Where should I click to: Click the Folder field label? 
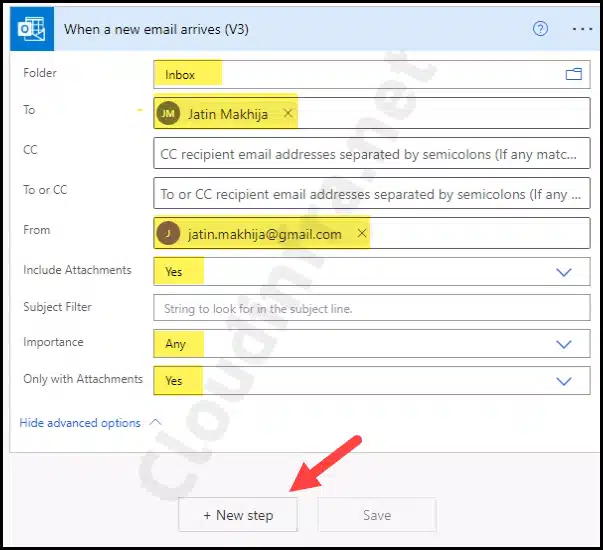40,73
